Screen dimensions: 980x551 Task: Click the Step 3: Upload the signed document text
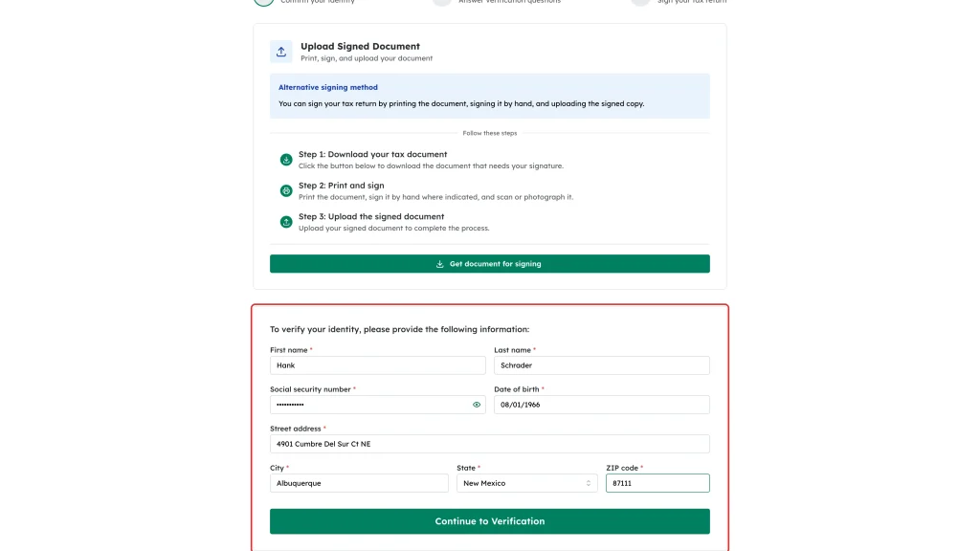(371, 217)
